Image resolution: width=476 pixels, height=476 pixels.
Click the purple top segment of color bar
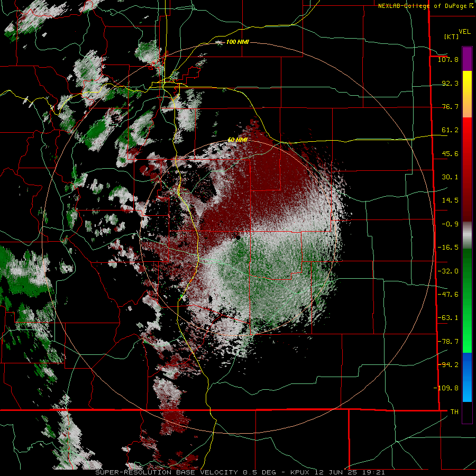click(x=467, y=59)
